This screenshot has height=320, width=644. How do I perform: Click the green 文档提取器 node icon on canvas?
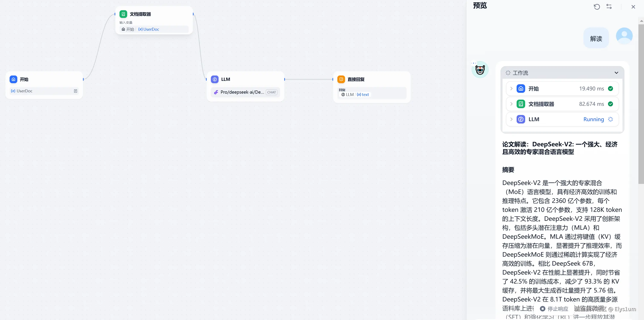coord(123,14)
